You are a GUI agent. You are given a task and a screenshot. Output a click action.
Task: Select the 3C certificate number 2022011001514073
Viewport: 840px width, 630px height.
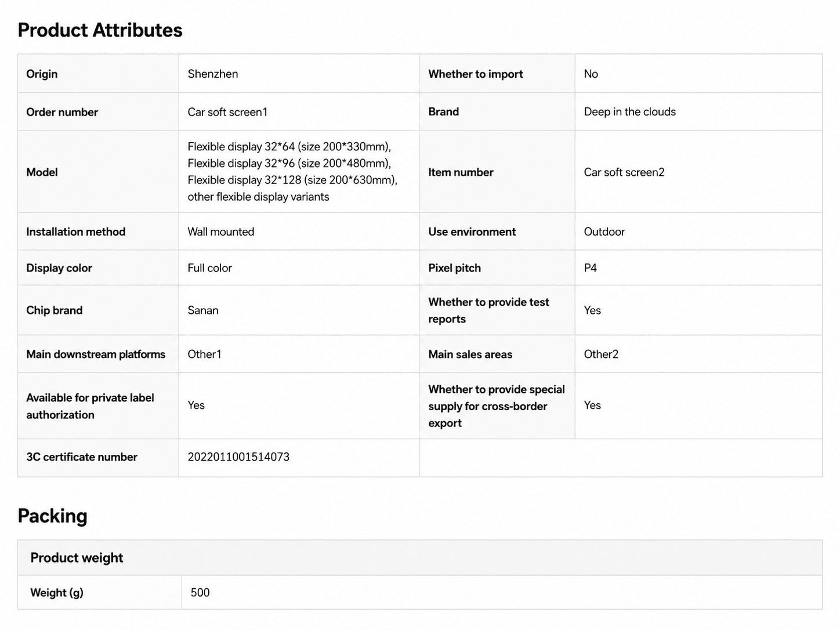[x=238, y=457]
